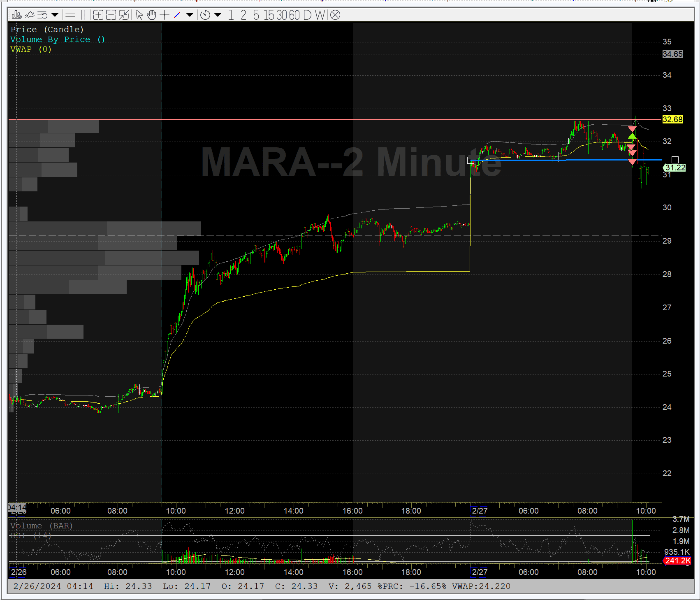Click the 2/27 date marker on the price time axis

(x=480, y=511)
